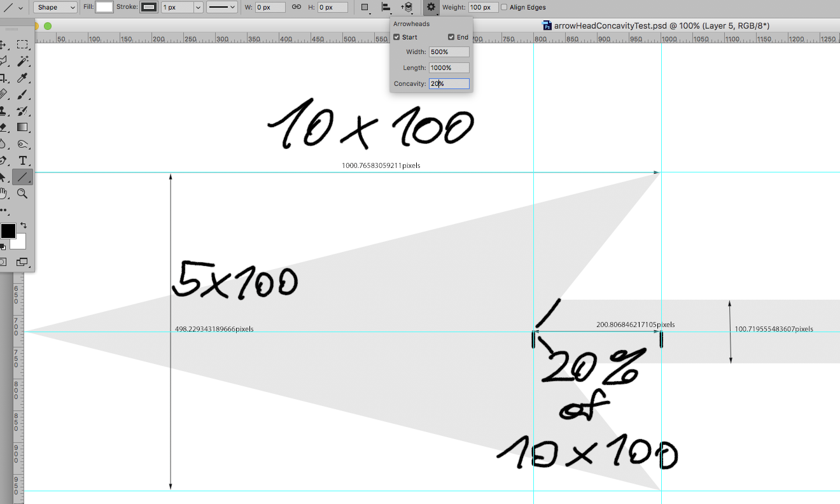Click the black foreground color swatch
The image size is (840, 504).
(8, 231)
